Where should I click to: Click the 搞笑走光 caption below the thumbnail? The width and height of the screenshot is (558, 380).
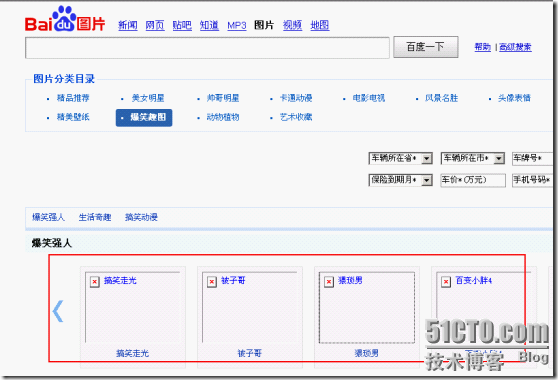(x=133, y=353)
